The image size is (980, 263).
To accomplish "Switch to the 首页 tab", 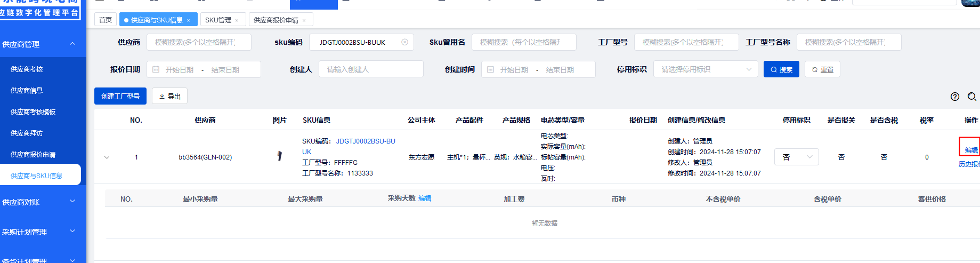I will point(106,20).
